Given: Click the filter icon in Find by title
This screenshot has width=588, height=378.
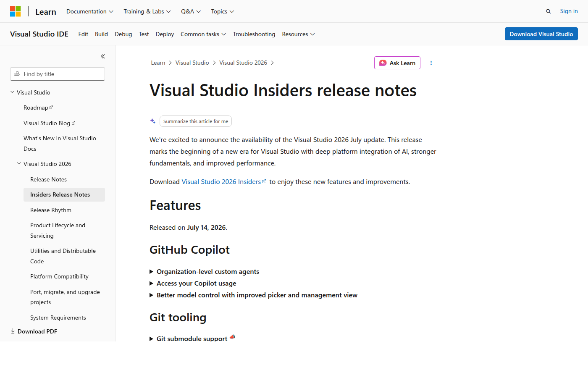Looking at the screenshot, I should [x=17, y=73].
